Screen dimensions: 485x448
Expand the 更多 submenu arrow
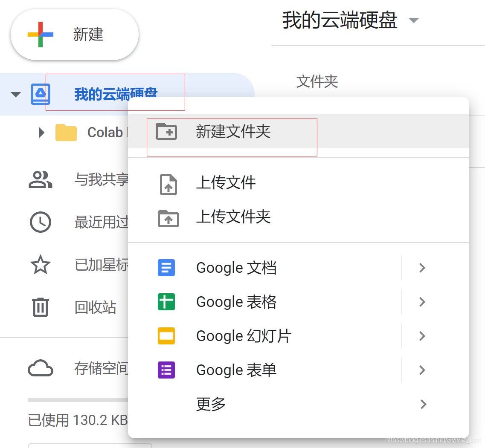point(424,404)
